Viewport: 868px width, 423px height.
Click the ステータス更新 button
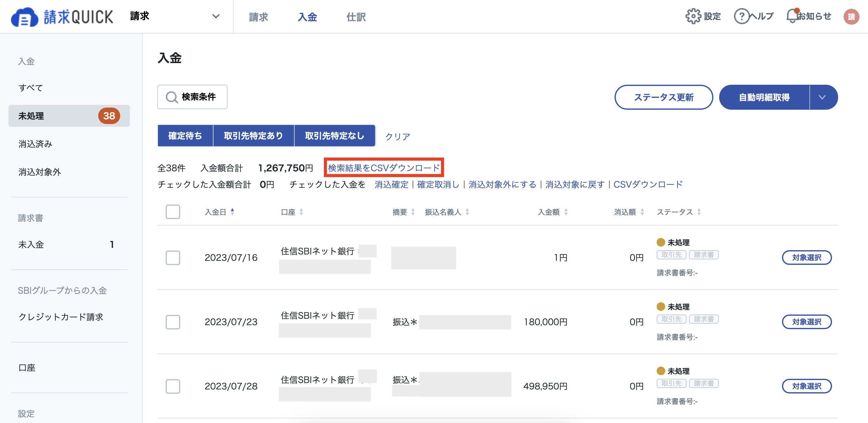(663, 97)
